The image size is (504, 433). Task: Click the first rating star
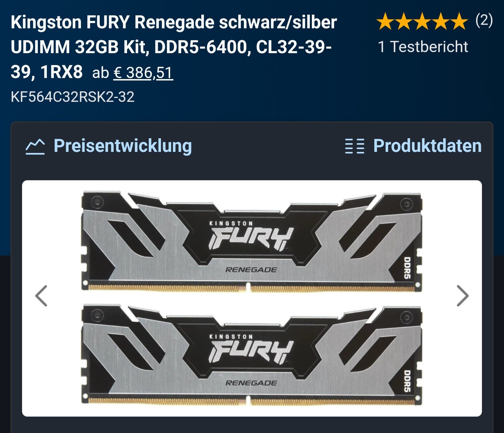coord(386,21)
